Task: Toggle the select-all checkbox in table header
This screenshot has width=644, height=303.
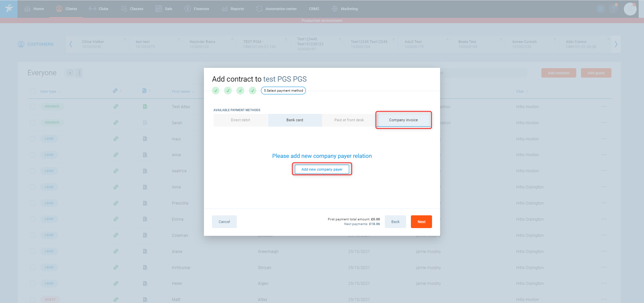Action: [x=33, y=91]
